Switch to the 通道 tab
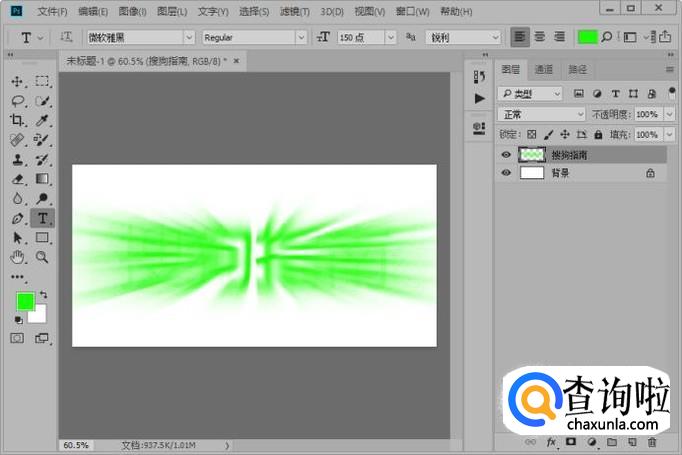 [x=544, y=69]
